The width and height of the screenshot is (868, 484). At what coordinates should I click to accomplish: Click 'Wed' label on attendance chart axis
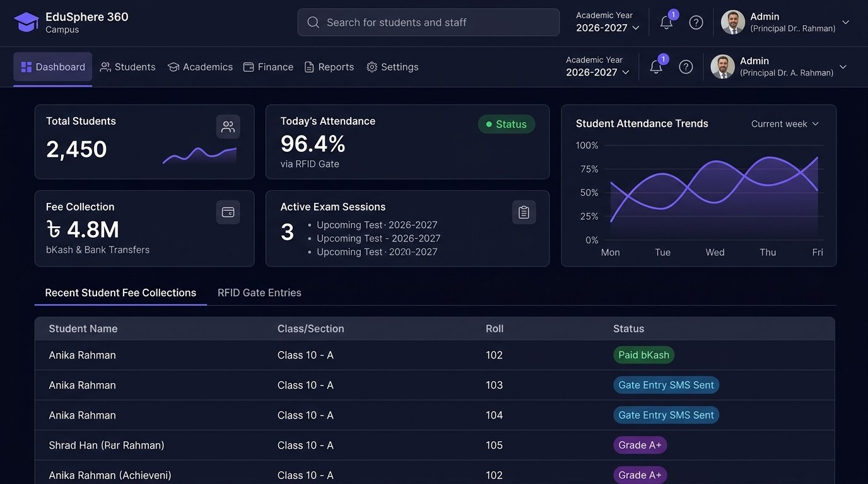tap(715, 253)
